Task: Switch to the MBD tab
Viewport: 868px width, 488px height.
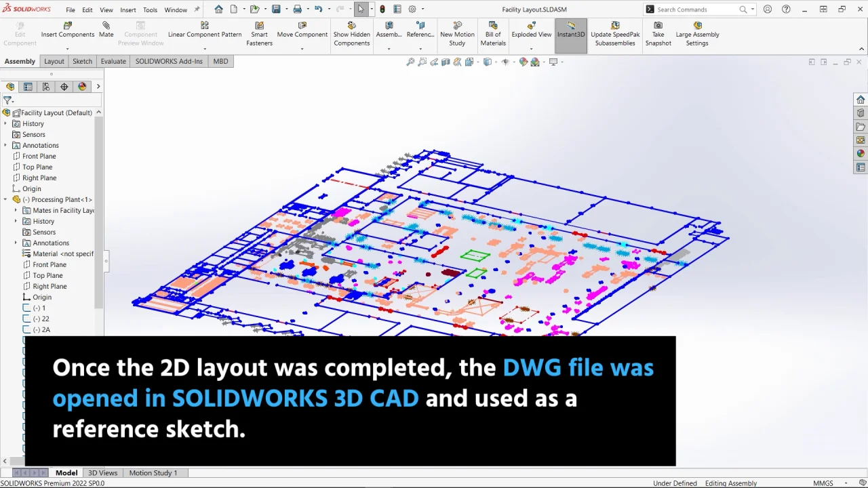Action: click(220, 61)
